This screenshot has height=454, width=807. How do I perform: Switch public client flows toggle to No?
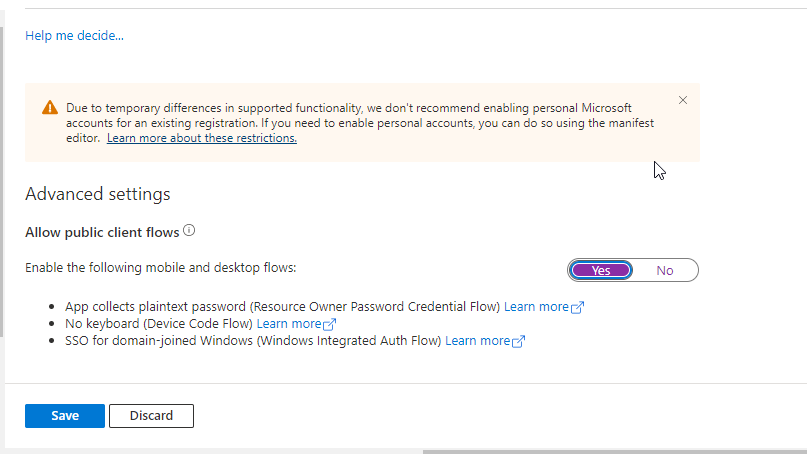(x=664, y=270)
